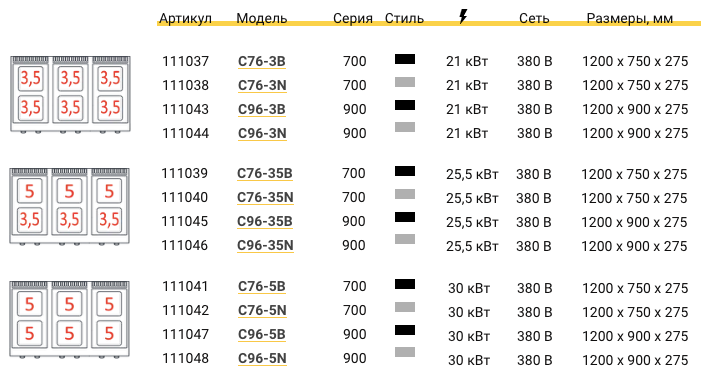Click the grey style swatch for C96-5N

tap(405, 352)
